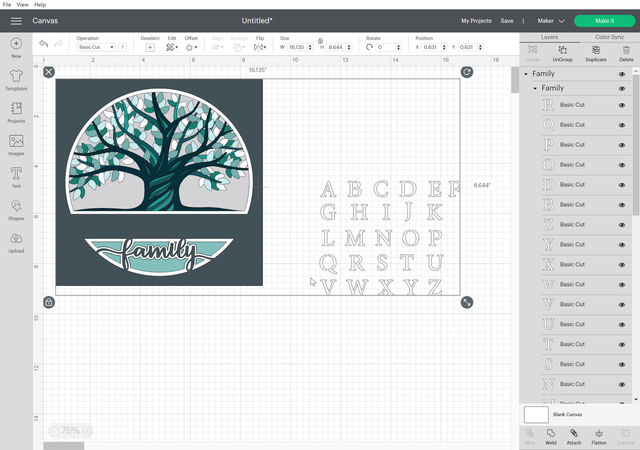The width and height of the screenshot is (640, 450).
Task: Open the hamburger menu
Action: pos(16,21)
